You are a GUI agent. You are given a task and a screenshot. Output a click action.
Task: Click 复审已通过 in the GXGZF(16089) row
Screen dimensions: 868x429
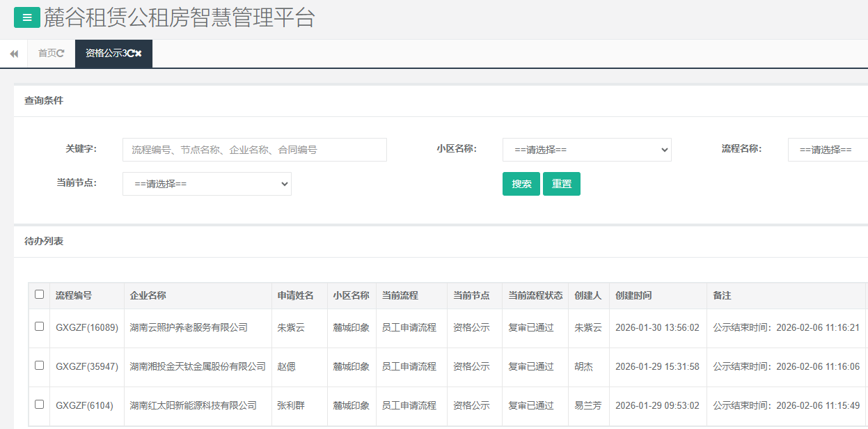pos(531,327)
